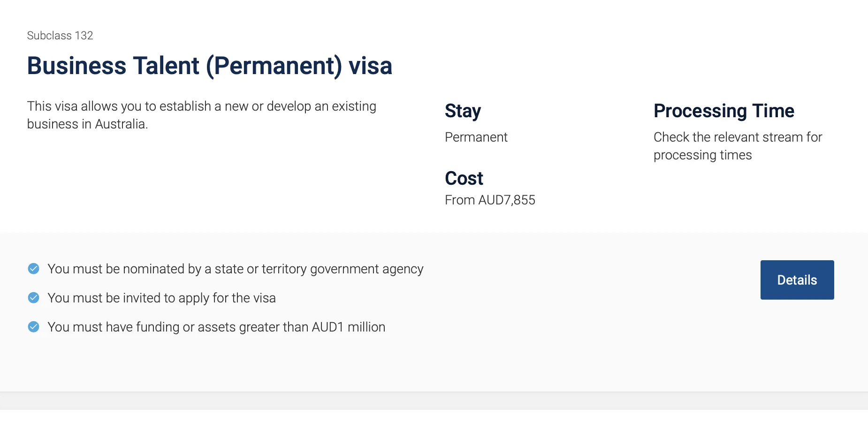Image resolution: width=868 pixels, height=422 pixels.
Task: Click 'You must be invited to apply' text
Action: coord(162,298)
